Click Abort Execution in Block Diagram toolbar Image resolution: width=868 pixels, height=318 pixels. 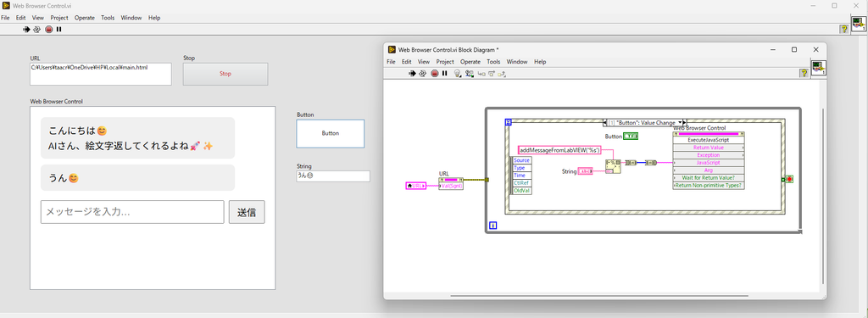click(x=435, y=73)
